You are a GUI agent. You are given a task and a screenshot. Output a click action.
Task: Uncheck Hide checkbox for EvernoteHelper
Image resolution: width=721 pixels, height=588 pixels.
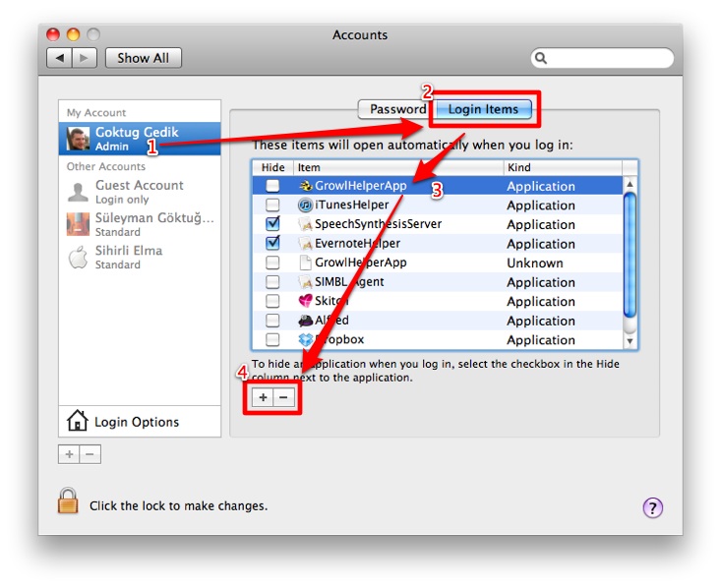click(x=273, y=243)
